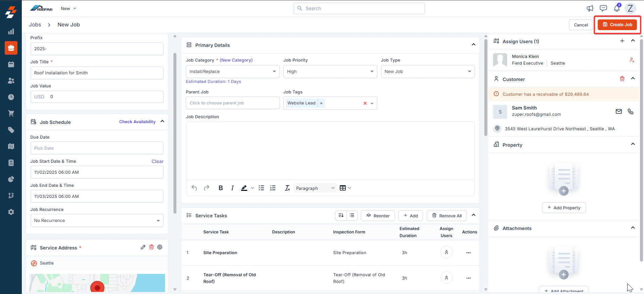
Task: Clear the job start date and time
Action: [x=158, y=161]
